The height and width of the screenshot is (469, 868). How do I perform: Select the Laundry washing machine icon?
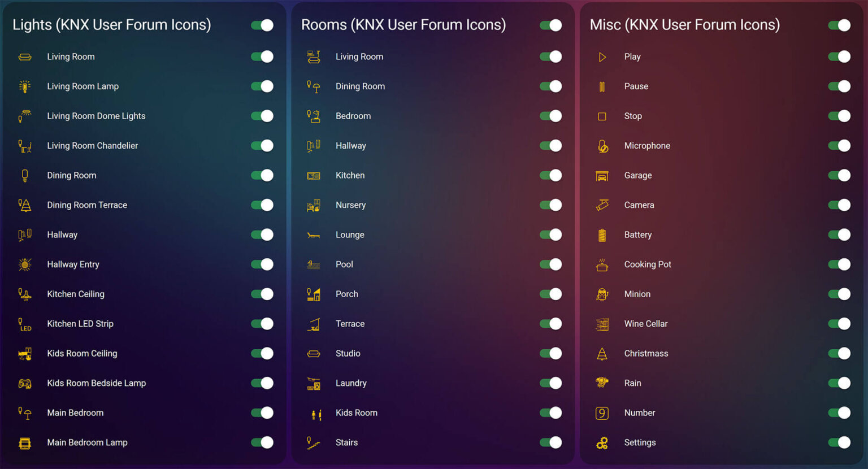(x=313, y=383)
